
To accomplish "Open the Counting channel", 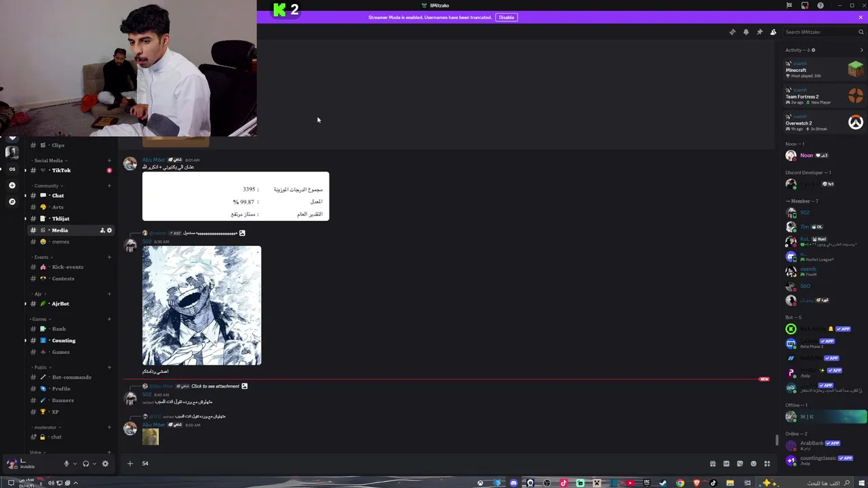I will click(x=71, y=340).
